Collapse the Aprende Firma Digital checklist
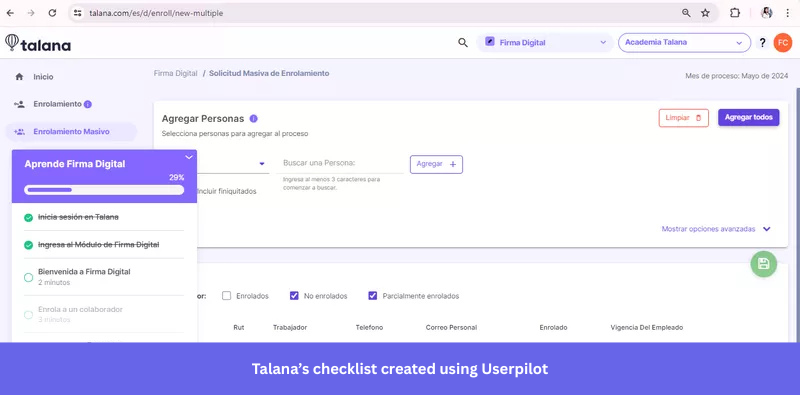The height and width of the screenshot is (395, 800). click(189, 157)
